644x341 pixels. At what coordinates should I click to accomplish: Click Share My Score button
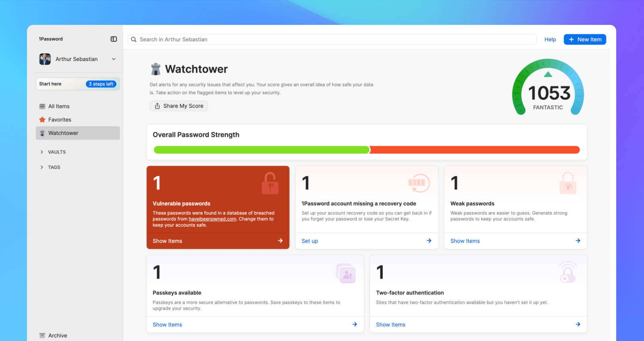pos(179,106)
